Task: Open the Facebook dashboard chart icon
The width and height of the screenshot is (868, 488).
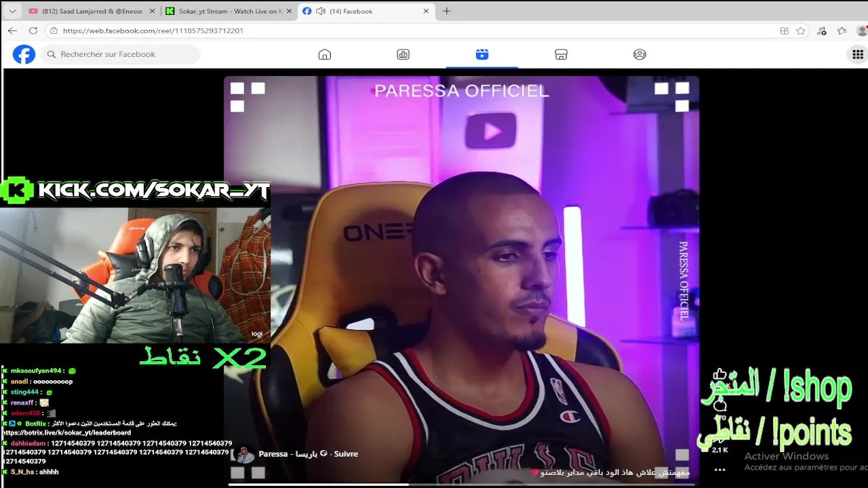Action: coord(403,54)
